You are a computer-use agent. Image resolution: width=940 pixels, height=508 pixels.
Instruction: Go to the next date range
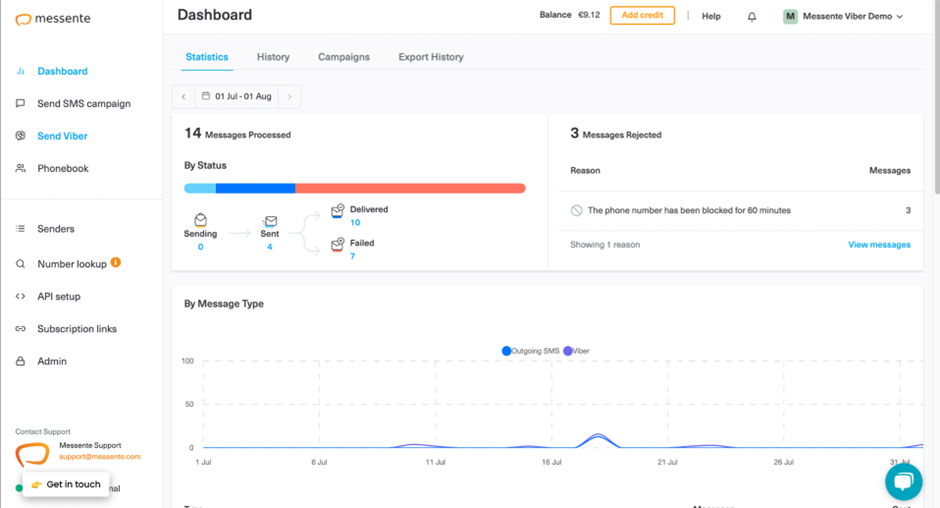290,97
